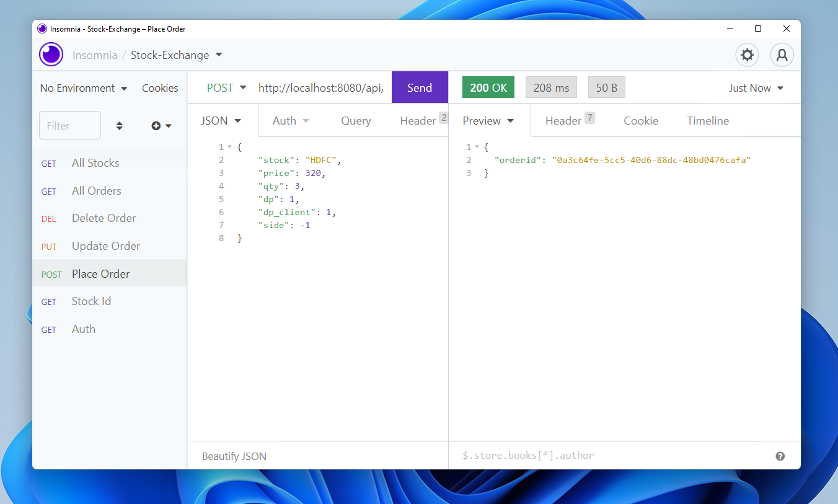Click the 200 OK status tag
838x504 pixels.
(488, 88)
